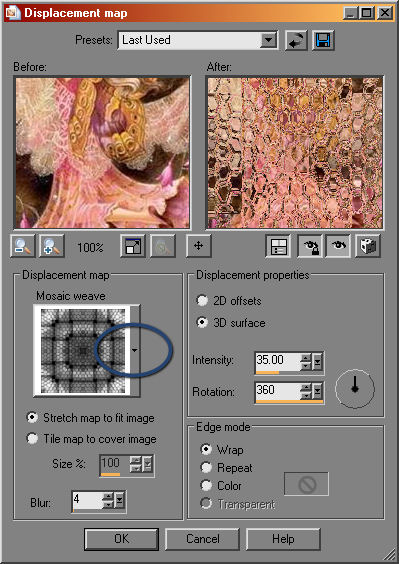Click the Before preview image
The height and width of the screenshot is (564, 399).
tap(102, 152)
